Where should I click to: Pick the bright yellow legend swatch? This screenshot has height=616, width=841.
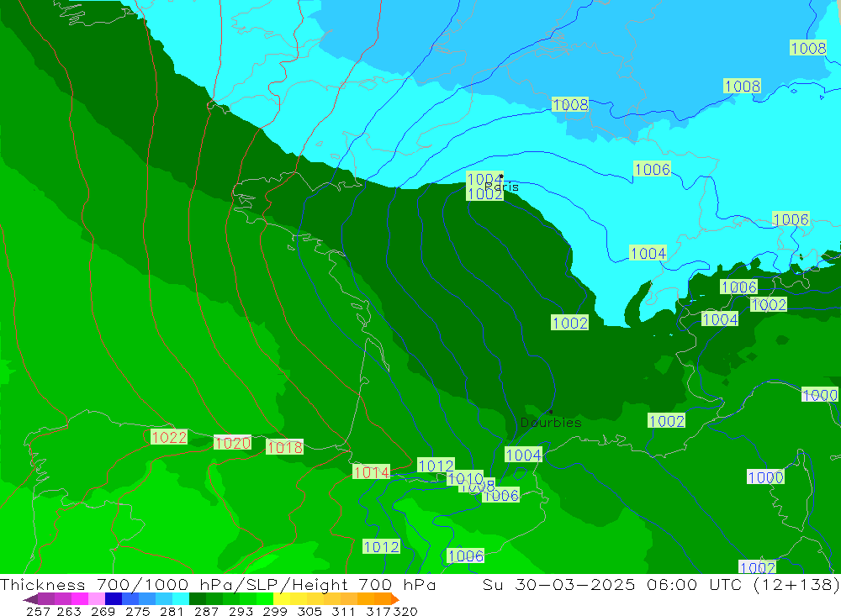point(282,599)
